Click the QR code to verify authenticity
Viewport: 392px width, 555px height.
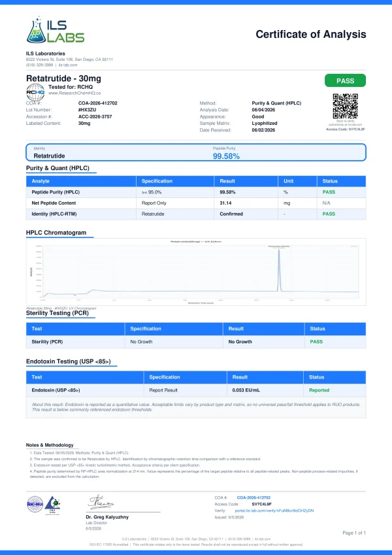[346, 106]
